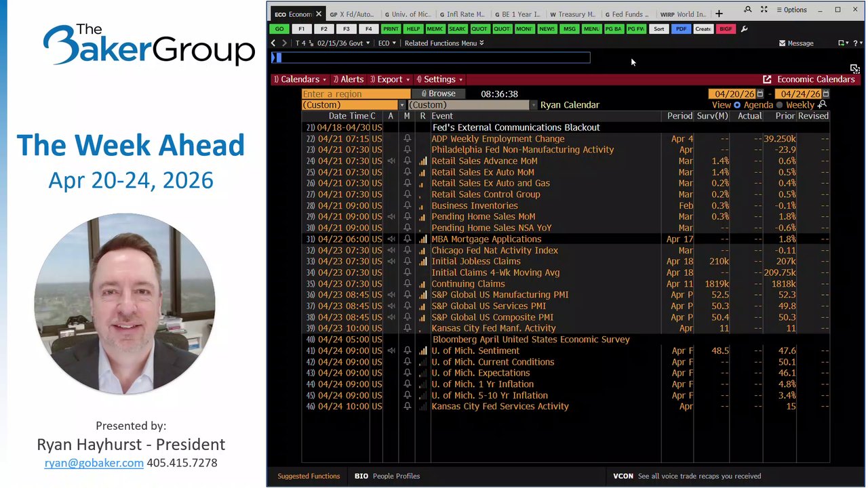This screenshot has height=488, width=868.
Task: Click the speaker icon for Chicago Fed Nat Activity Index
Action: click(391, 251)
